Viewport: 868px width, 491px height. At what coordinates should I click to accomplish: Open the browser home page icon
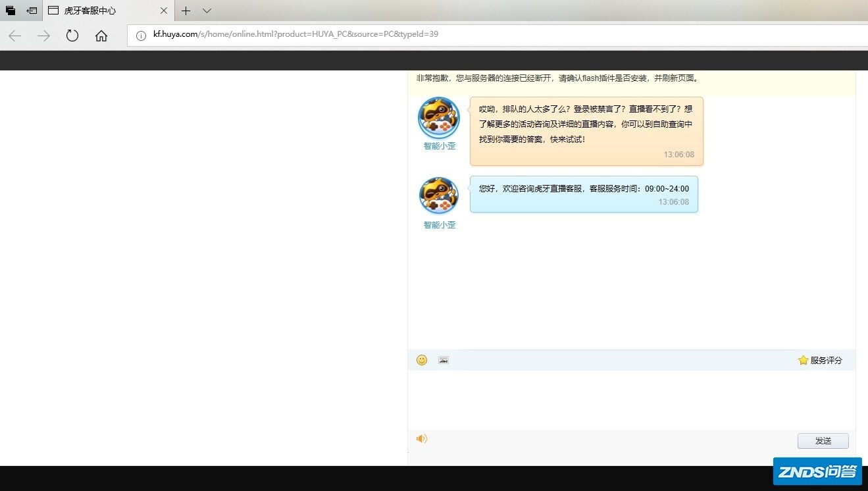click(x=101, y=36)
